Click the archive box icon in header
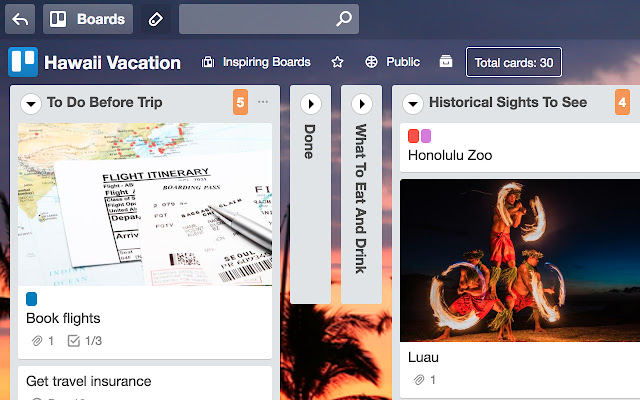The image size is (640, 400). [446, 62]
